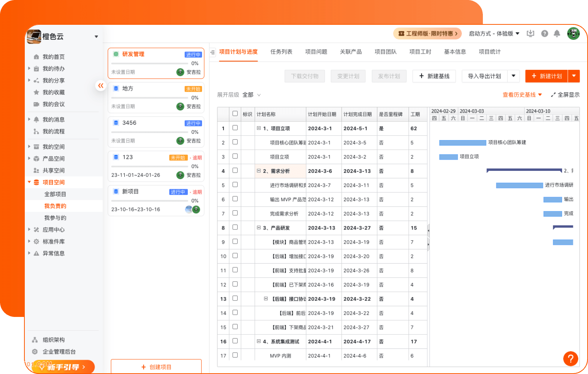Click the 我的收藏 star icon
This screenshot has height=374, width=588.
36,92
